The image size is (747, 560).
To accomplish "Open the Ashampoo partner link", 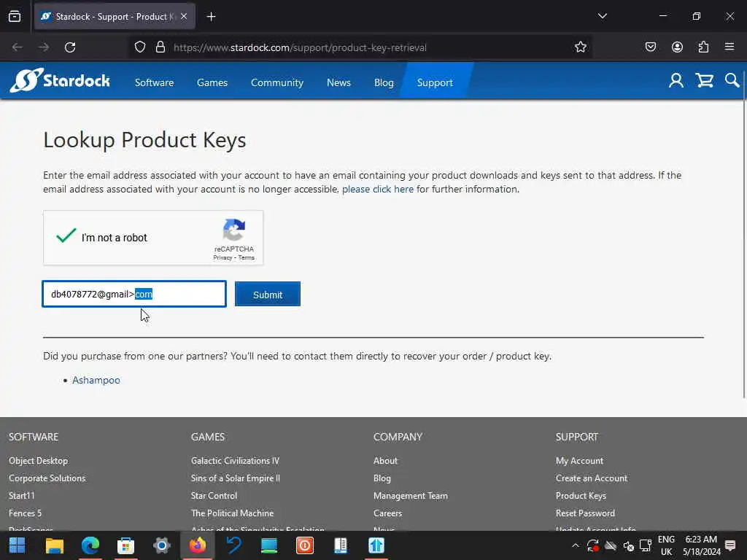I will pos(96,380).
